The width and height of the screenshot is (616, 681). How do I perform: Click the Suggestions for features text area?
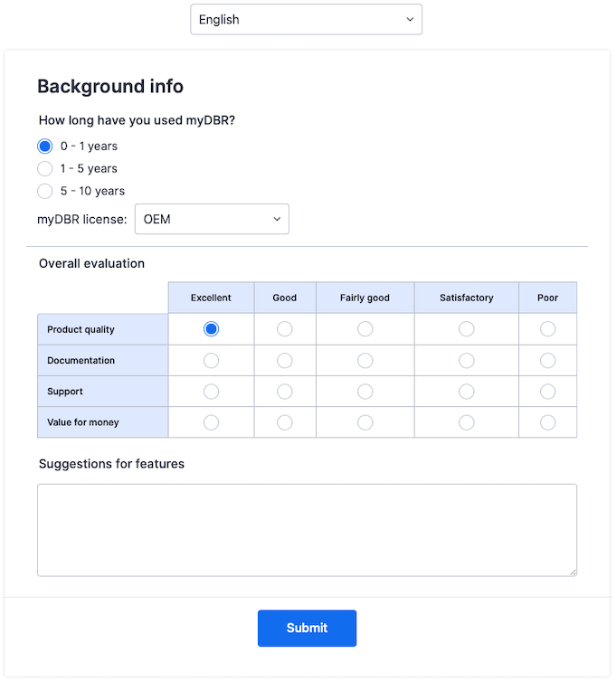[x=307, y=530]
